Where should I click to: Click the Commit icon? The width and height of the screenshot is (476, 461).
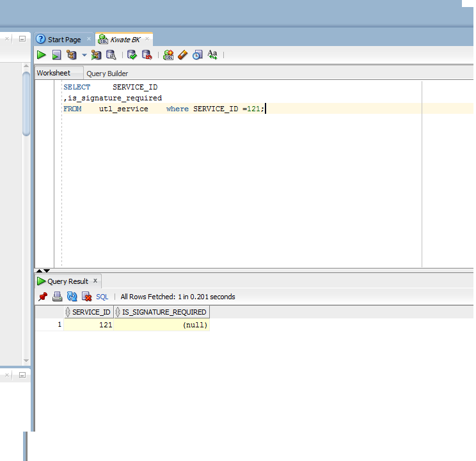132,55
